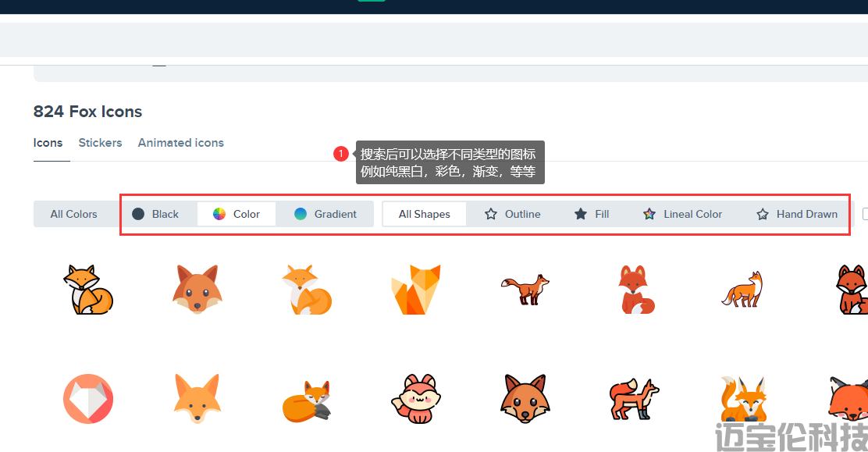Enable the Outline shape filter

pos(512,214)
